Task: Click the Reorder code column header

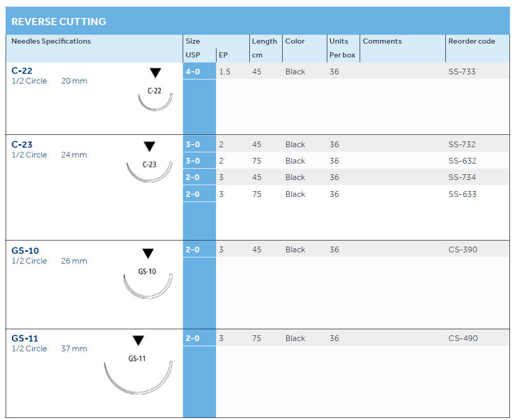Action: 471,41
